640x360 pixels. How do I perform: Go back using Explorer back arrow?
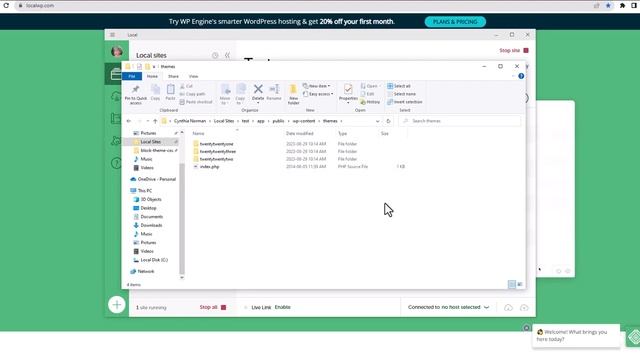click(x=129, y=121)
